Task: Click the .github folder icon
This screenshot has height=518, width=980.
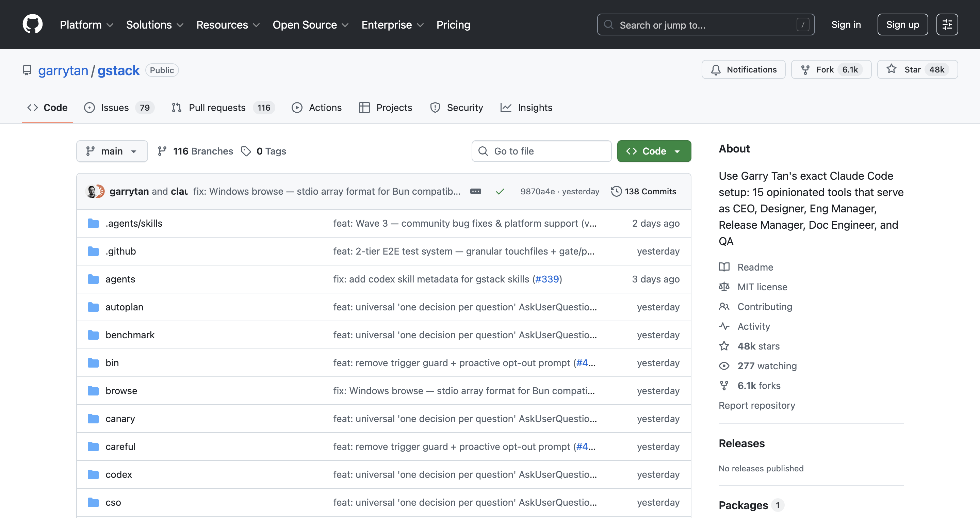Action: 93,251
